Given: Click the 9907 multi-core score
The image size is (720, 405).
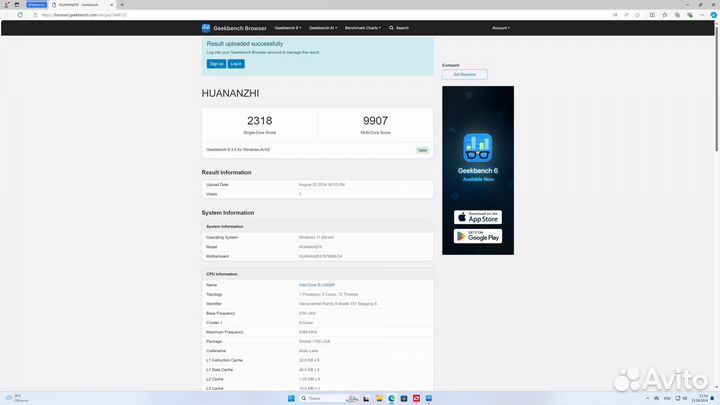Looking at the screenshot, I should (375, 121).
